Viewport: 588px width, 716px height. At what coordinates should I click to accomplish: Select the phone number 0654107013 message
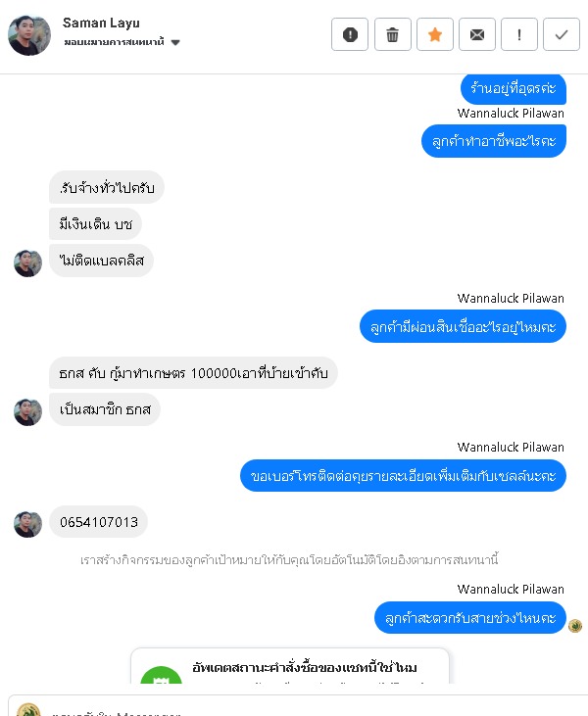pyautogui.click(x=99, y=521)
